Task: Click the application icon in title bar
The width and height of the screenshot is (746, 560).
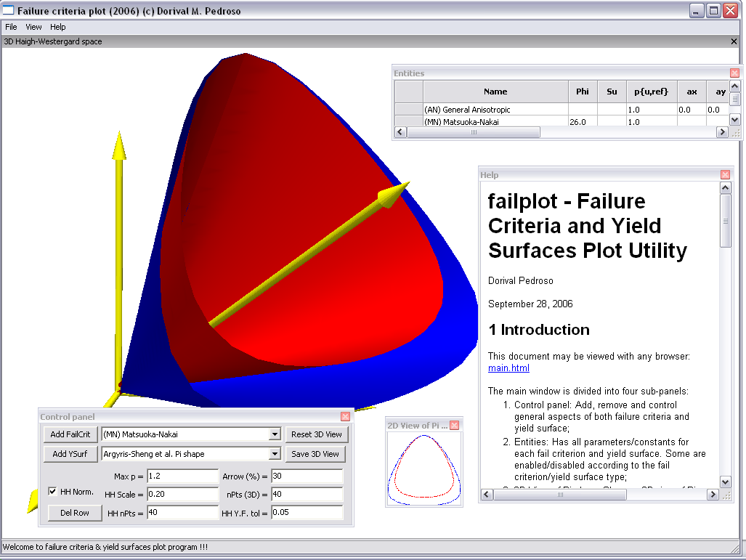Action: pos(9,11)
